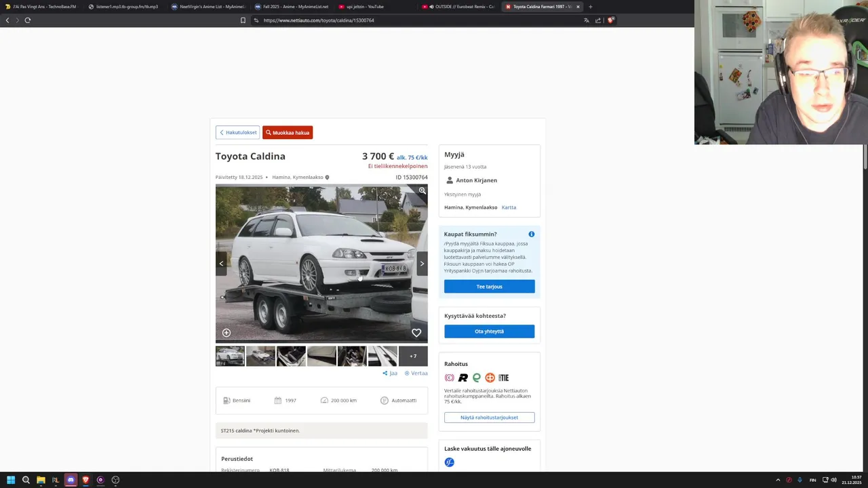Click the black R financing partner logo

coord(462,378)
